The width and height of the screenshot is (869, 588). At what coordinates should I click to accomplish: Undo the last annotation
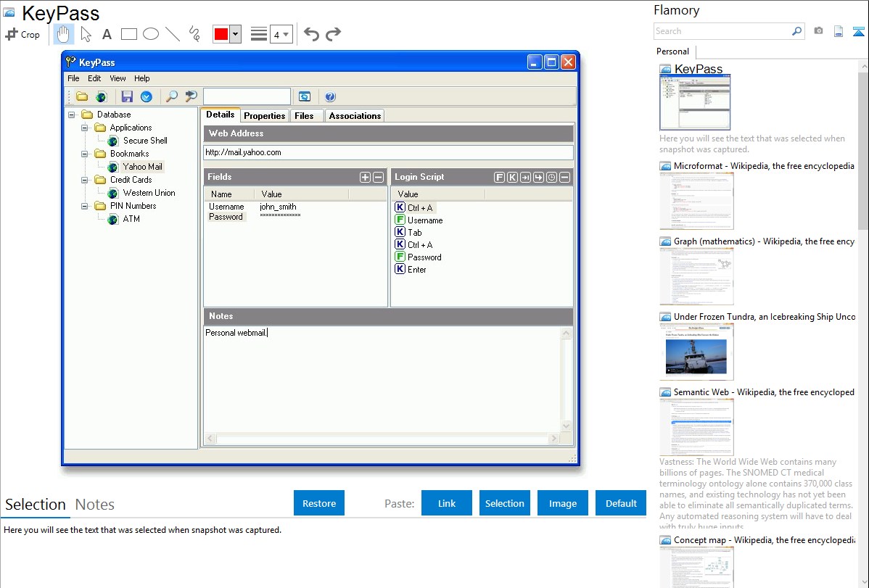coord(311,34)
